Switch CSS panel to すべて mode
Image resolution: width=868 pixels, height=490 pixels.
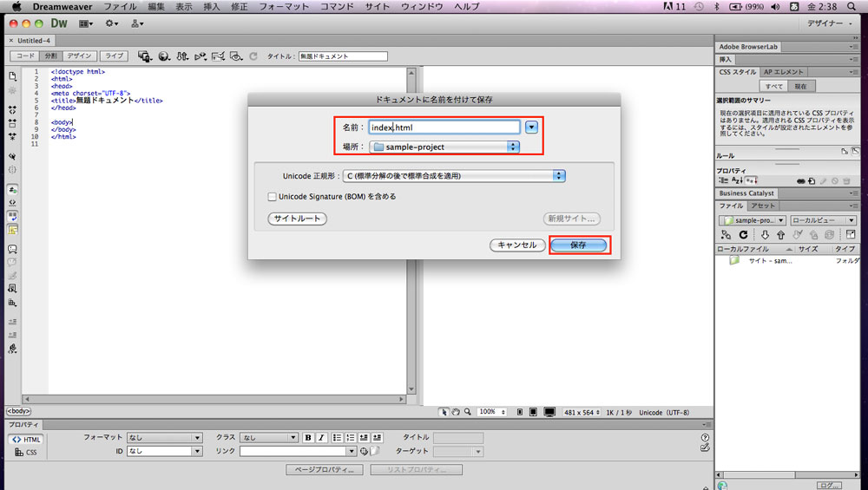(x=773, y=86)
